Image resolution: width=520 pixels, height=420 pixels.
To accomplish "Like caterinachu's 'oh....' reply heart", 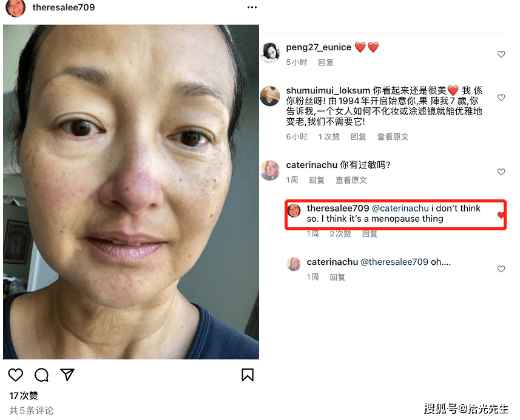I will [501, 268].
